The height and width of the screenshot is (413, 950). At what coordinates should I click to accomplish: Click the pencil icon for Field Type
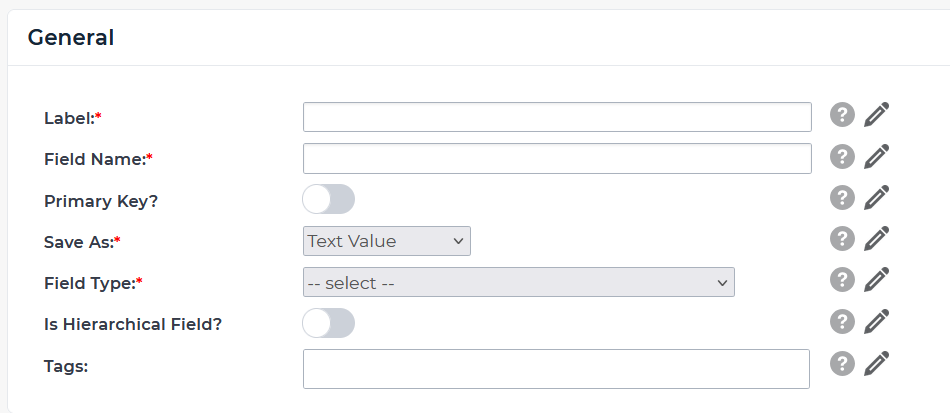pyautogui.click(x=877, y=280)
